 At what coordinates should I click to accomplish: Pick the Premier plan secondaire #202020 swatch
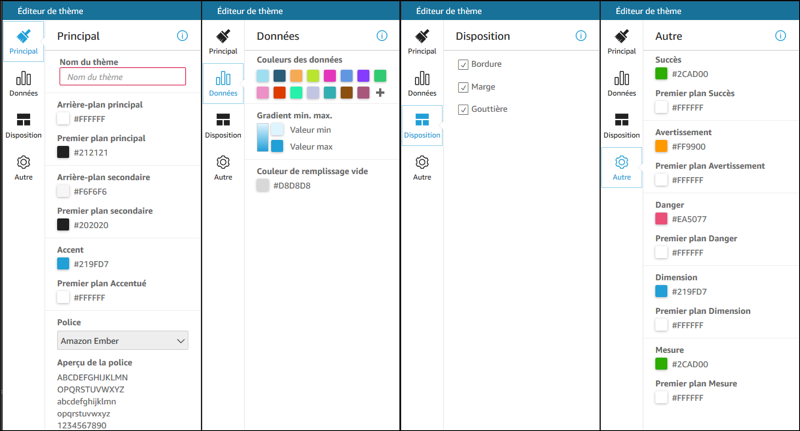(63, 224)
